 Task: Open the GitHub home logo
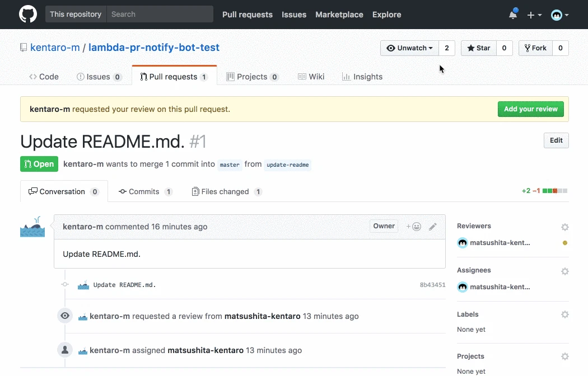pos(28,14)
